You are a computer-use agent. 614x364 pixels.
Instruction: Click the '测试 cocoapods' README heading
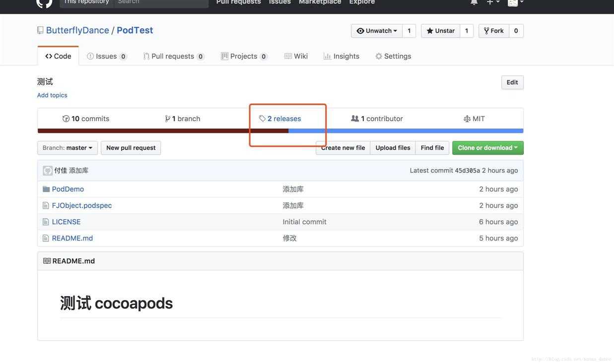[x=117, y=303]
